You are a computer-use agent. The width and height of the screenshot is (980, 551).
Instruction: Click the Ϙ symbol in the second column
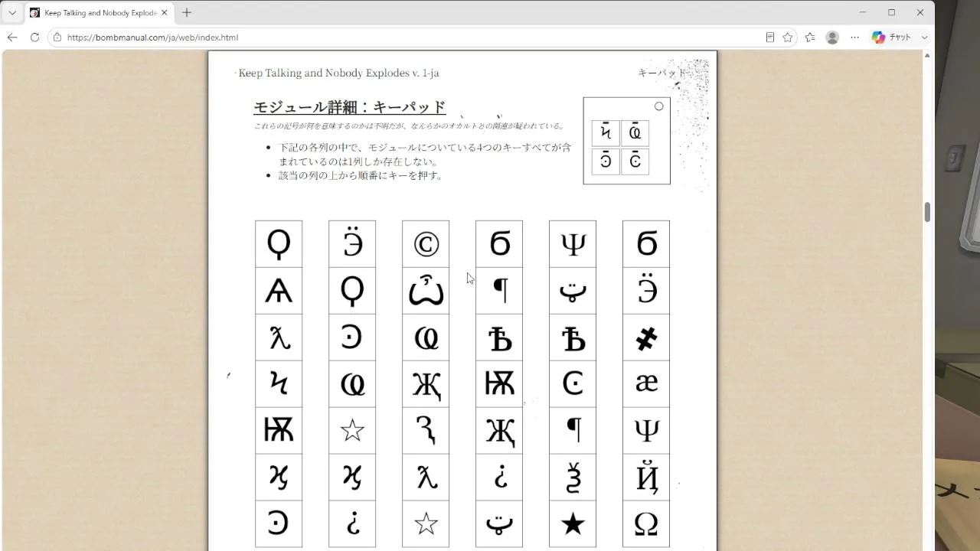(x=352, y=291)
